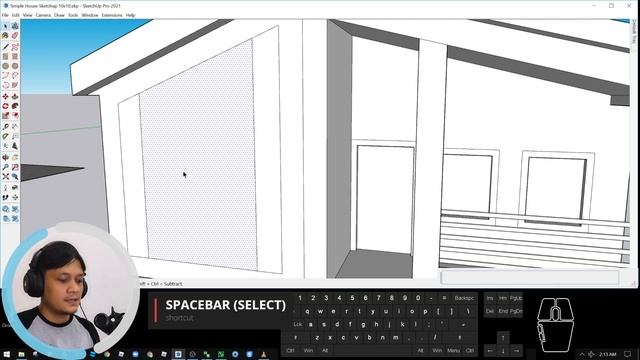Choose the Zoom magnifier tool
Screen dimensions: 640x360
[x=5, y=167]
